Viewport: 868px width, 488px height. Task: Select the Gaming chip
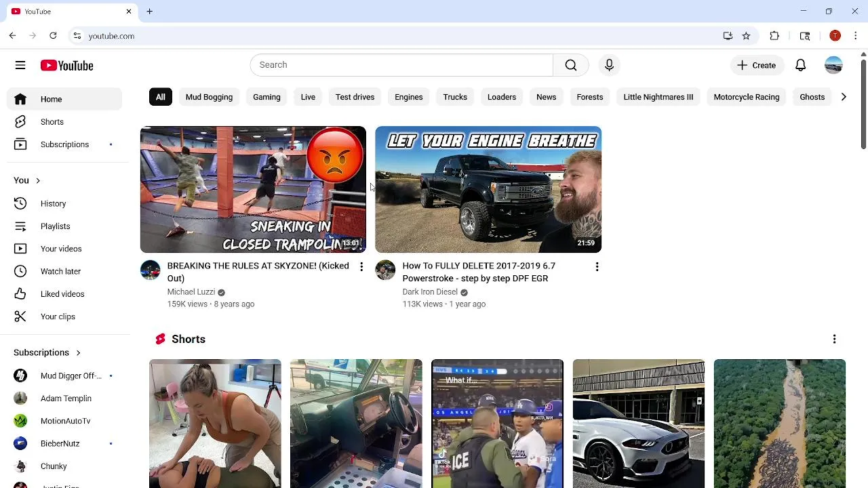point(267,97)
